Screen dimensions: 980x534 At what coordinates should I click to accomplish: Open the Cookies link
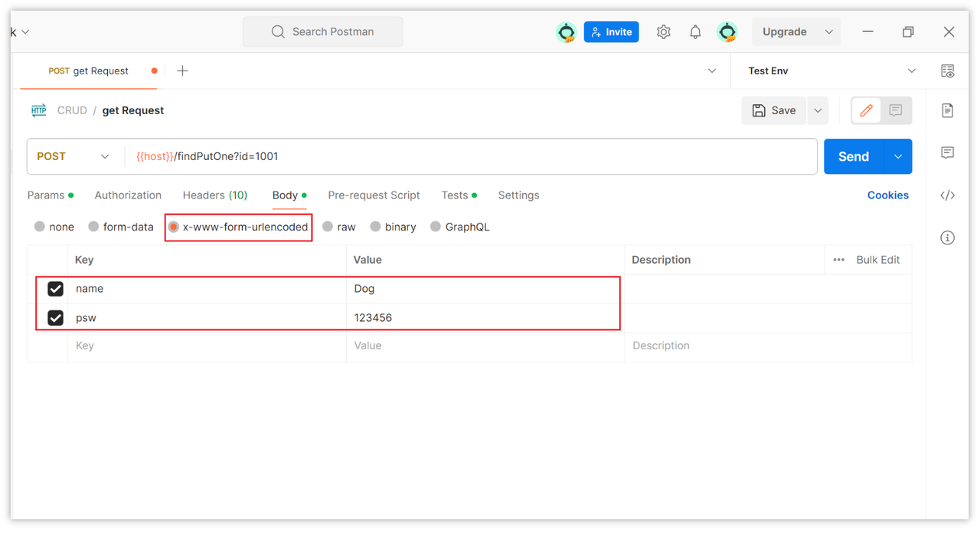[888, 195]
